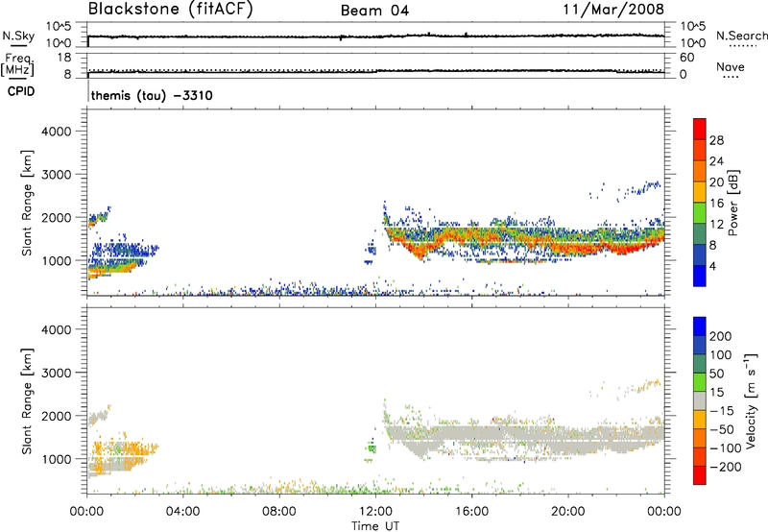
Task: Click the '200' Velocity colorbar value
Action: 721,336
